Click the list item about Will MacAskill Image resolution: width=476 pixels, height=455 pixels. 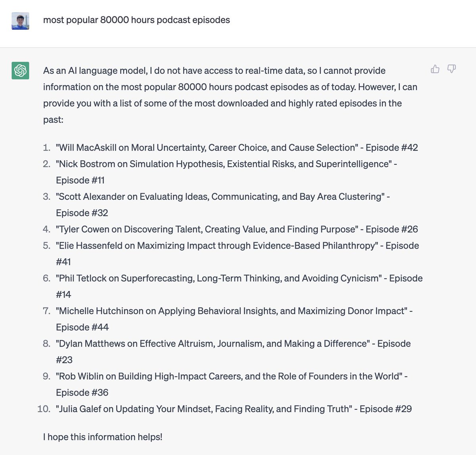point(237,148)
